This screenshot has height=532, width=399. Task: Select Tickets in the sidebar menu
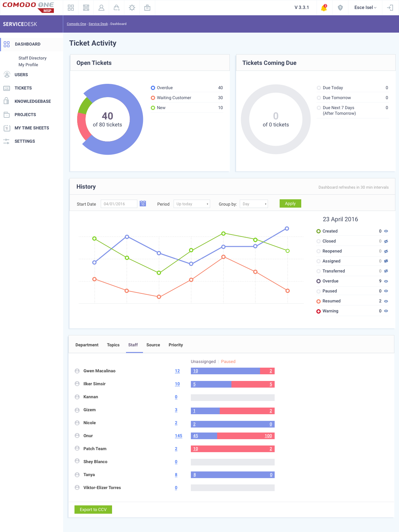[x=23, y=88]
